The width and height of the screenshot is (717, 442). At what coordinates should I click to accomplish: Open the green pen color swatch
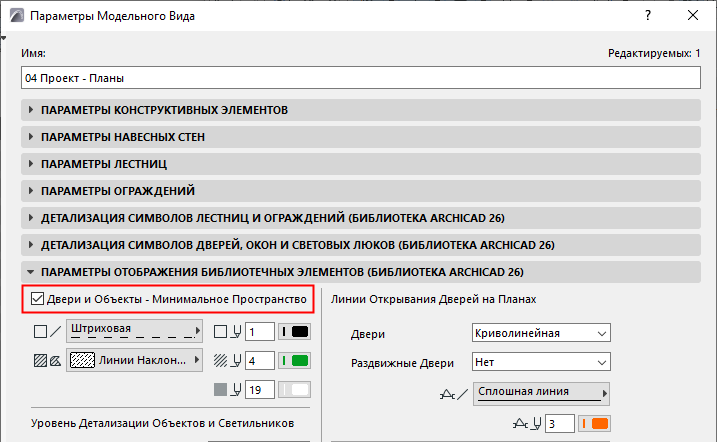click(x=294, y=361)
